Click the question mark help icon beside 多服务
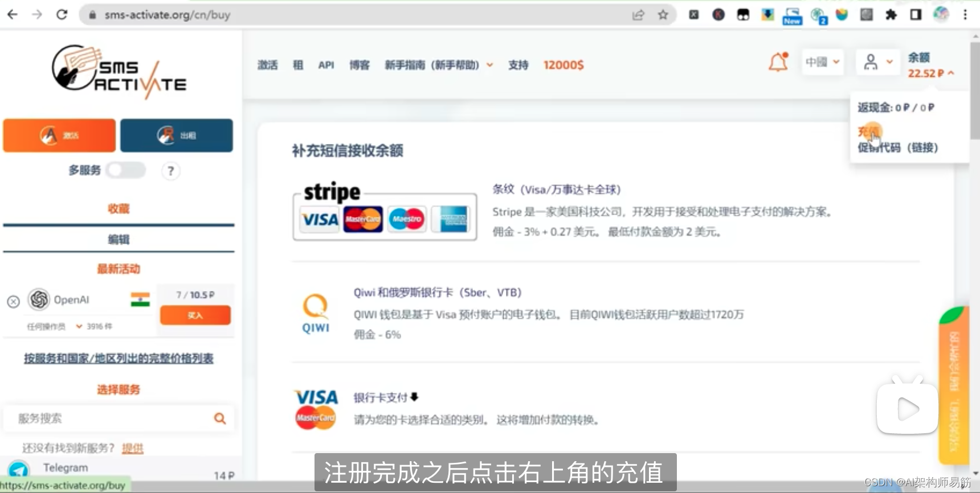This screenshot has height=493, width=980. coord(170,171)
